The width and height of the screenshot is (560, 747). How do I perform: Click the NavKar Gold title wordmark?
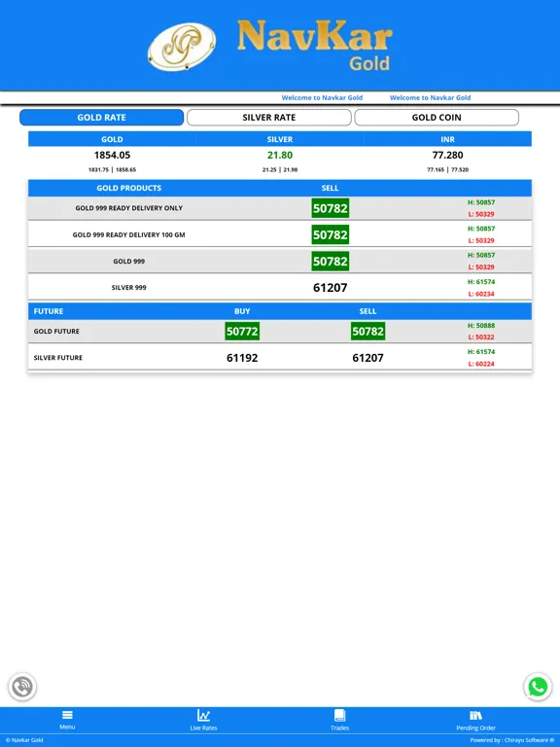pyautogui.click(x=315, y=46)
